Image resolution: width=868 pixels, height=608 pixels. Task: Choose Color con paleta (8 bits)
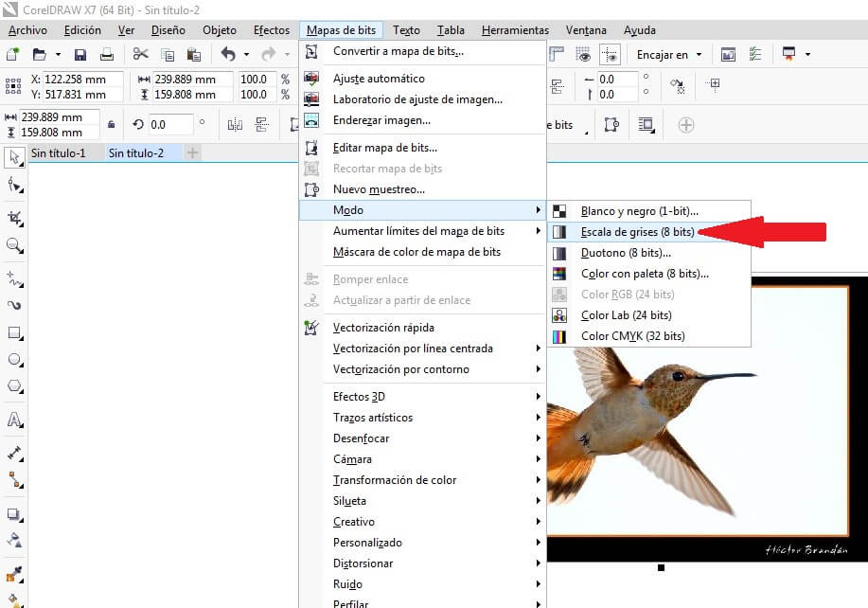click(x=648, y=274)
